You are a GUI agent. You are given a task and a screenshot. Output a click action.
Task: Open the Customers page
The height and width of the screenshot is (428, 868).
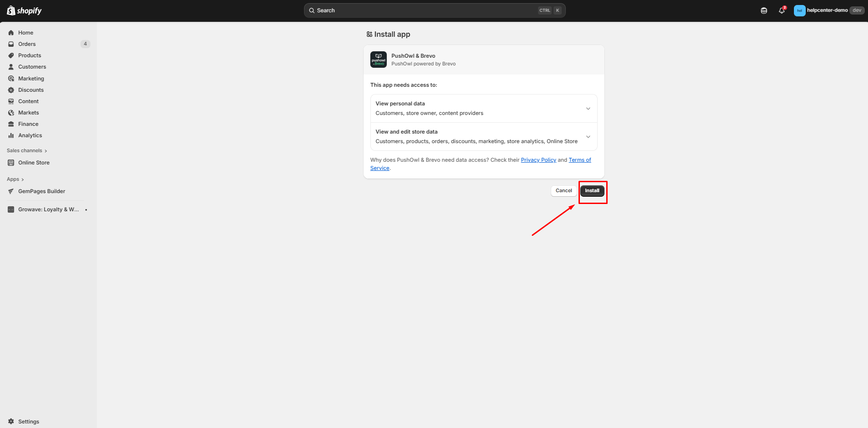(x=32, y=67)
